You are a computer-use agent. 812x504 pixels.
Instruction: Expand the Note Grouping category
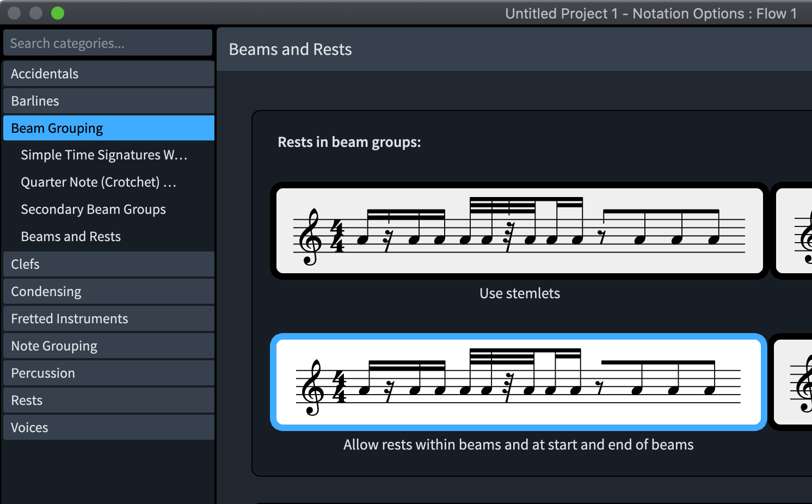108,346
